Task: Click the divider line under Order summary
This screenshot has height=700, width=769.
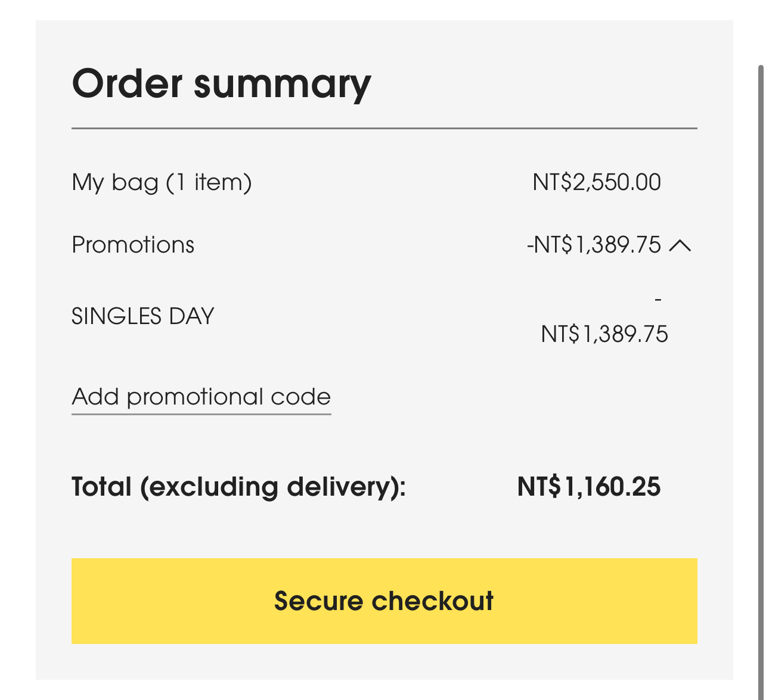Action: coord(384,128)
